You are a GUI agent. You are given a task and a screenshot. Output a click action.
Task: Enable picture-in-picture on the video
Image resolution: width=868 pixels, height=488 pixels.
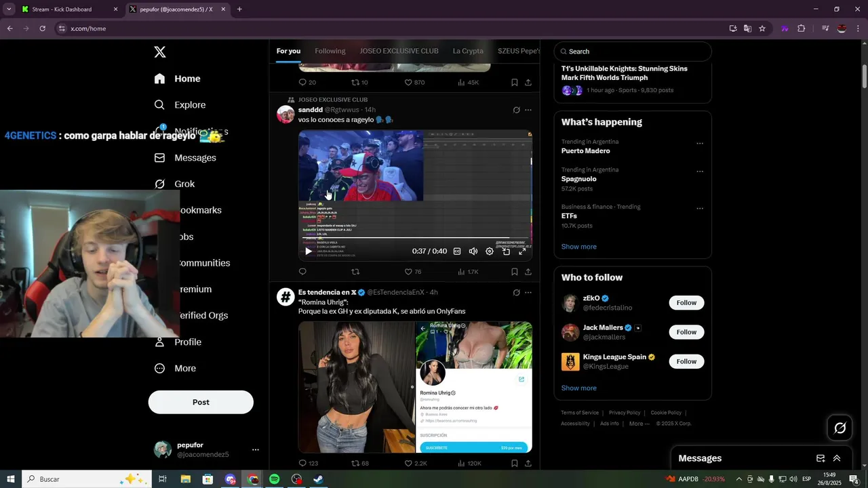[x=506, y=251]
